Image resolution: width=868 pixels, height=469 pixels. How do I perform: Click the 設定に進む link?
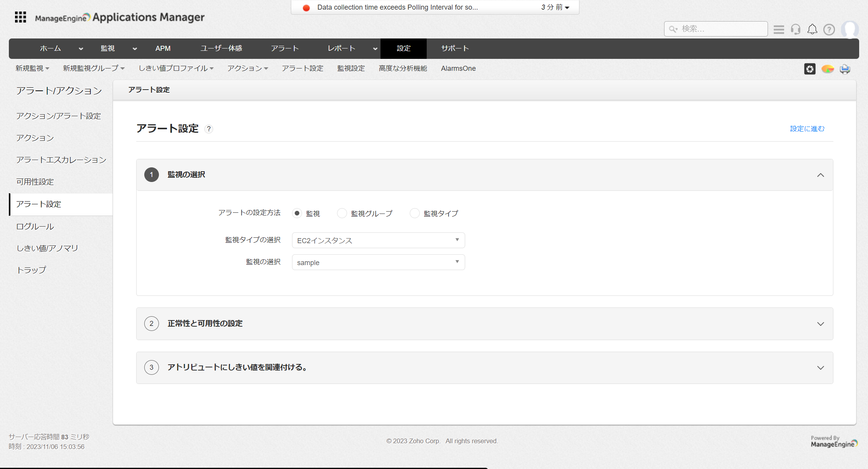click(x=807, y=129)
